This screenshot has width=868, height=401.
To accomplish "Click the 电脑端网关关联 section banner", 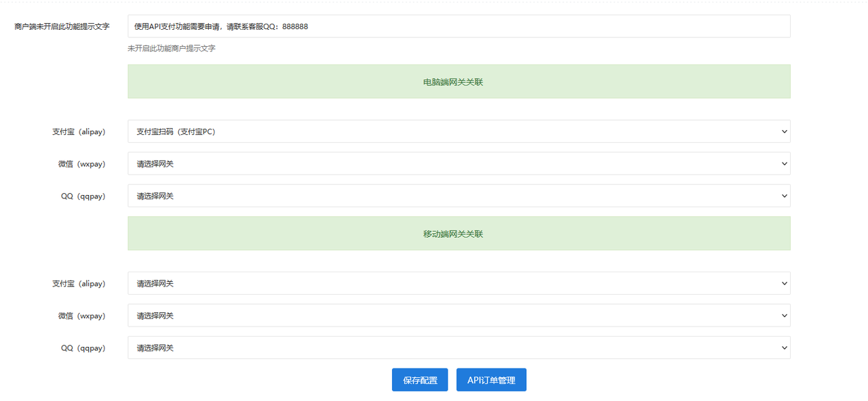I will (x=459, y=81).
